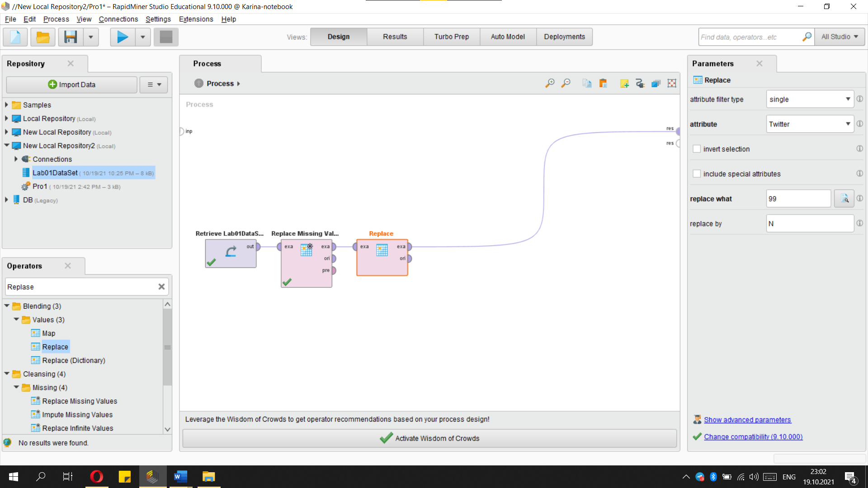Select Lab01DataSet in repository tree
The image size is (868, 488).
[x=93, y=173]
